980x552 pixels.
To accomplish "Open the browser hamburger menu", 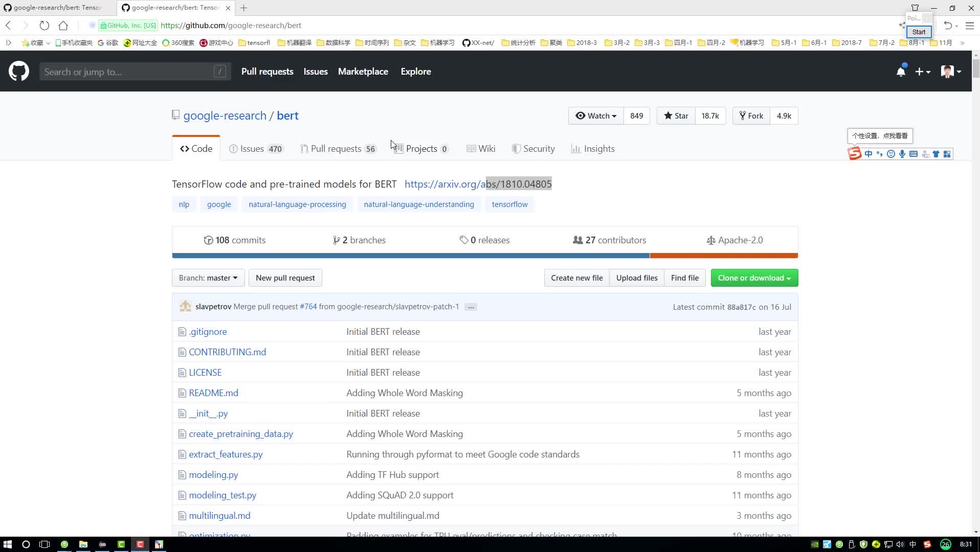I will click(969, 25).
